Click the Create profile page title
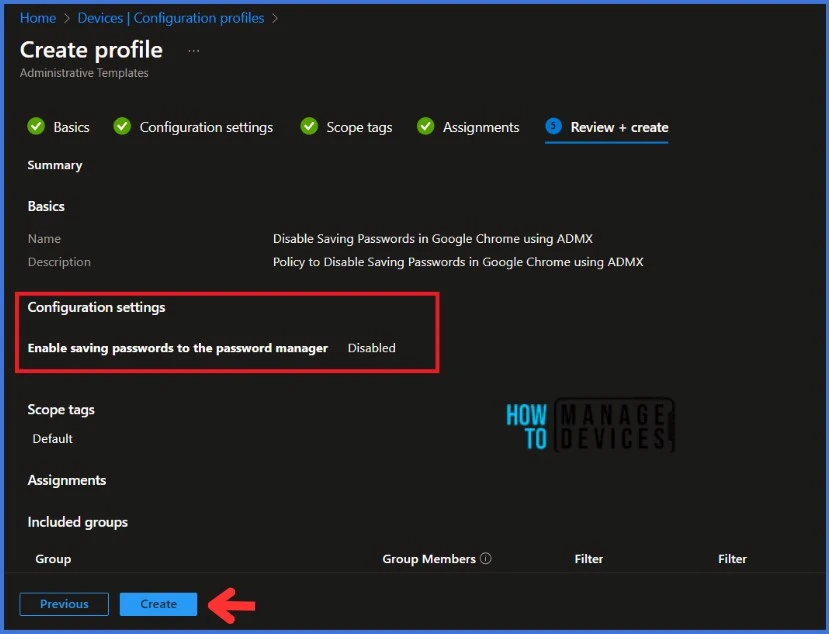This screenshot has width=829, height=634. click(91, 50)
